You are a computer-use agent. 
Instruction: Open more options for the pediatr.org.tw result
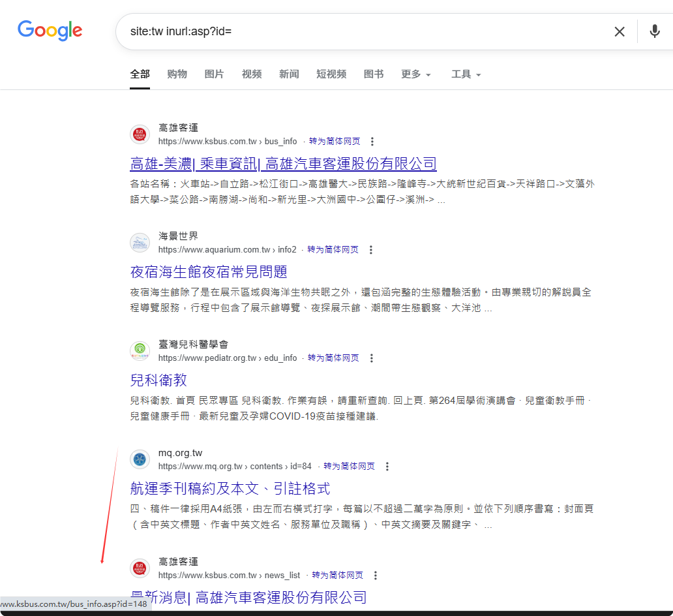(x=372, y=358)
